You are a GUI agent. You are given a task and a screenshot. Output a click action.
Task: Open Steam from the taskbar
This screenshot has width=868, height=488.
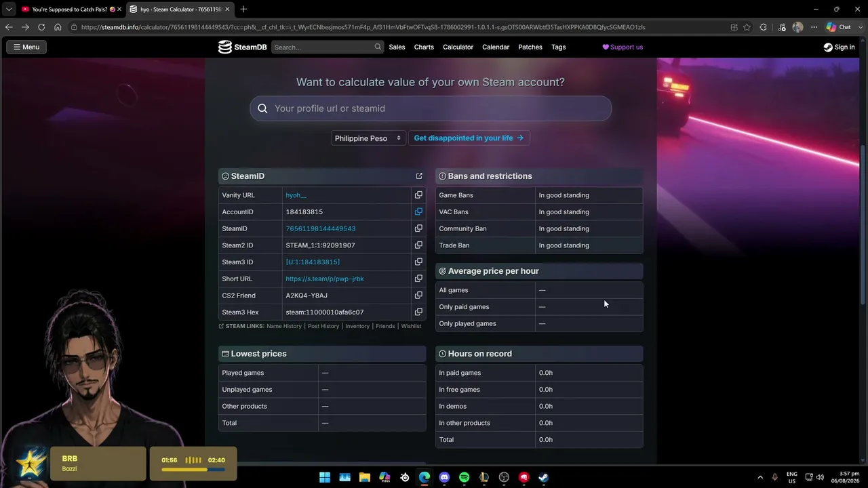click(544, 477)
